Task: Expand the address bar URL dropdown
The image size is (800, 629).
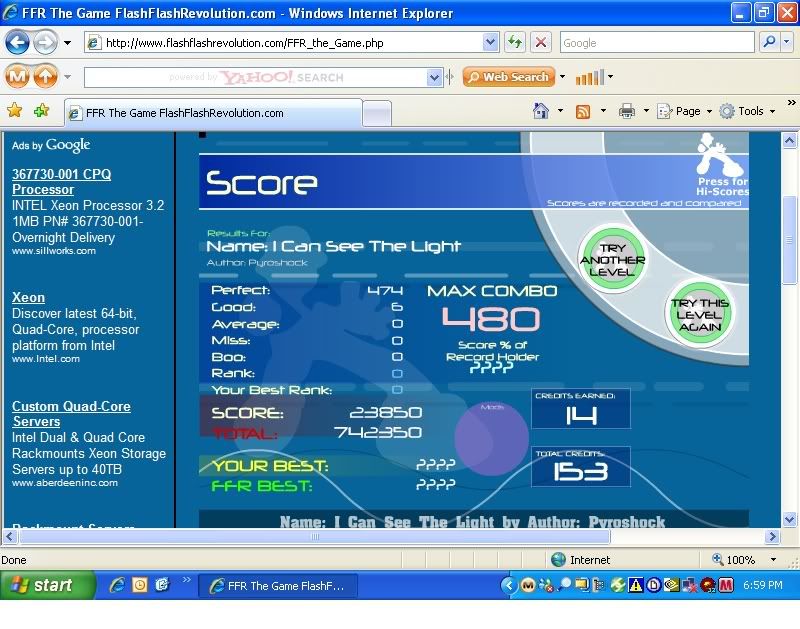Action: tap(490, 43)
